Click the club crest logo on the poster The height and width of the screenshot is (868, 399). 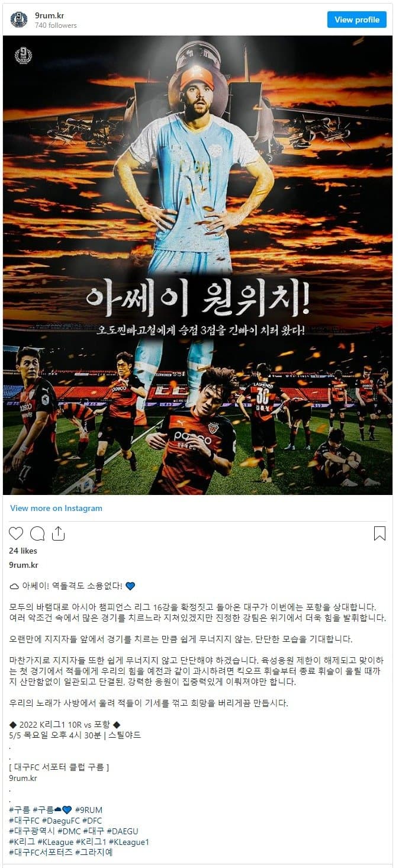tap(23, 56)
